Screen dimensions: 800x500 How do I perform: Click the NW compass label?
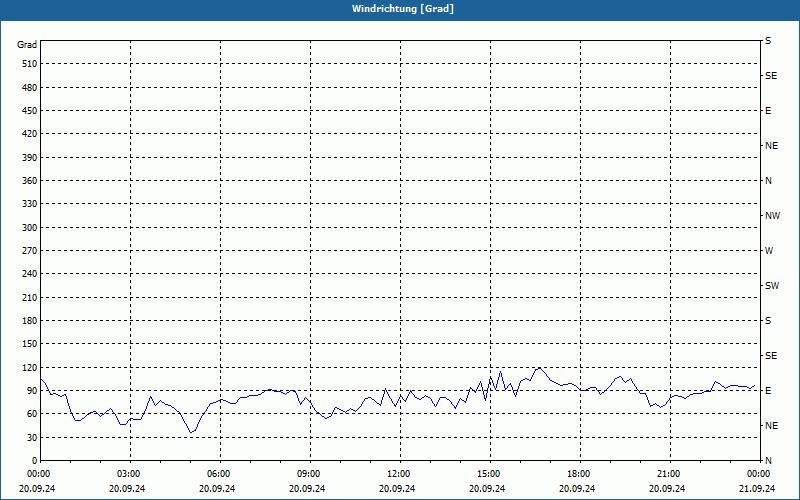coord(772,216)
